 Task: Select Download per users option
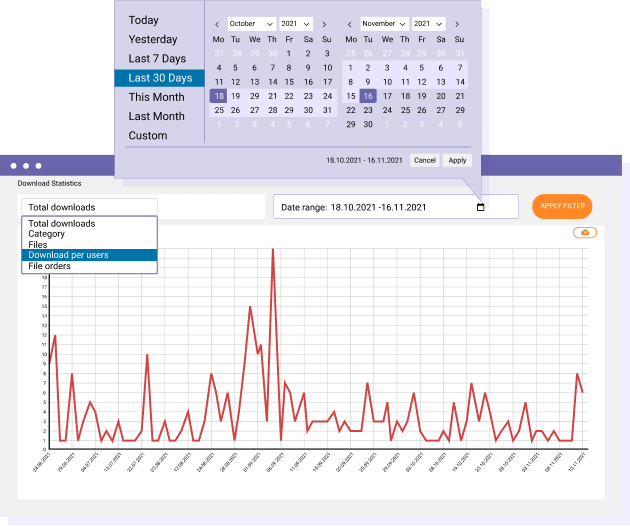(89, 255)
